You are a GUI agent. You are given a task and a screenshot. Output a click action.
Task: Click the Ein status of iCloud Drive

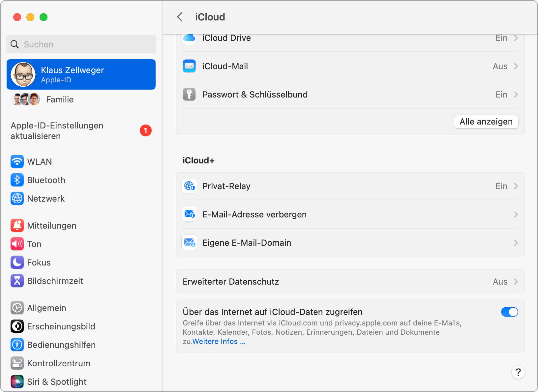[x=501, y=38]
